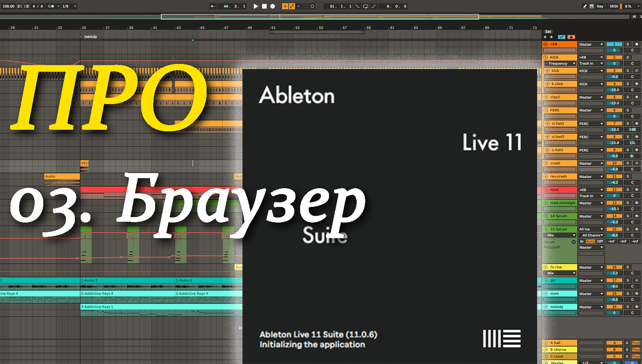Click the tempo field 100.00
Viewport: 642px width, 364px height.
tap(8, 6)
